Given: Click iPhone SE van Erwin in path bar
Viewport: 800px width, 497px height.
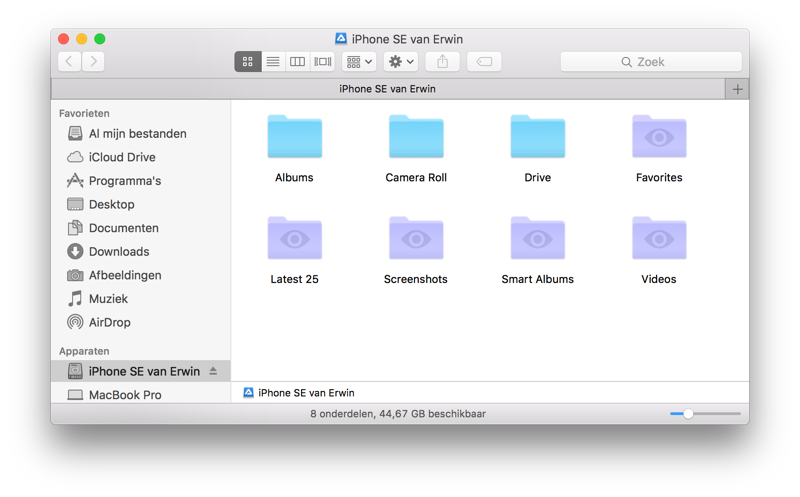Looking at the screenshot, I should pos(299,393).
